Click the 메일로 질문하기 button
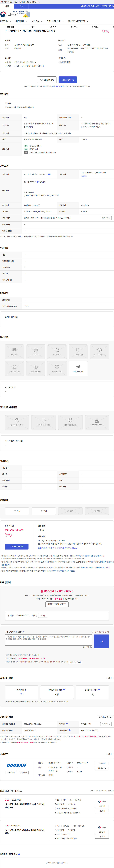The height and width of the screenshot is (868, 114). [76, 662]
